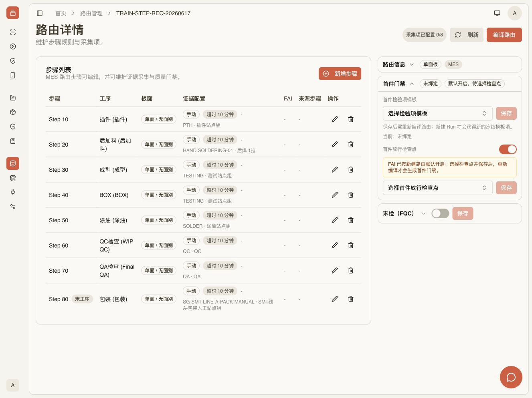The height and width of the screenshot is (398, 532).
Task: Go to 路由管理 in the breadcrumb
Action: click(91, 13)
